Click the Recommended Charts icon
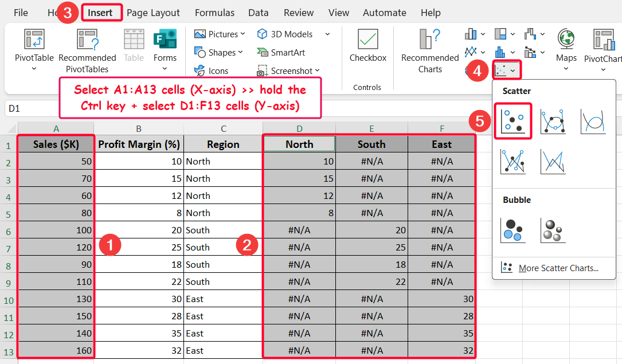622x364 pixels. (429, 40)
